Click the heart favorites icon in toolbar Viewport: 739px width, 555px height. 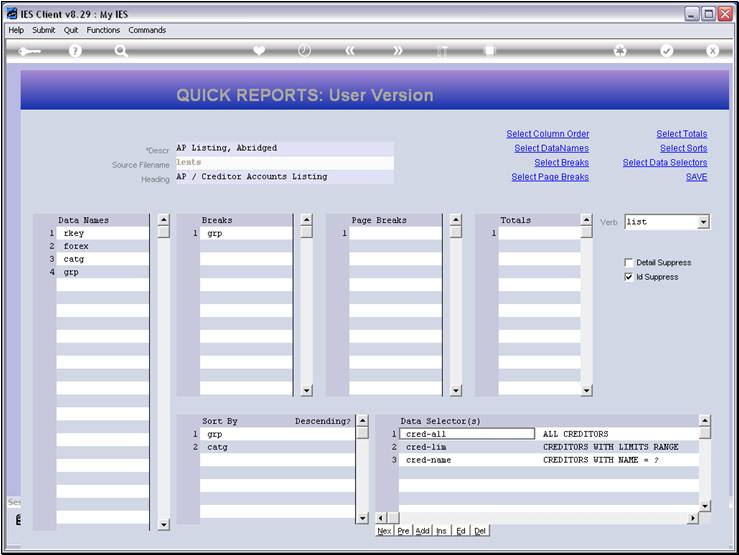(259, 51)
